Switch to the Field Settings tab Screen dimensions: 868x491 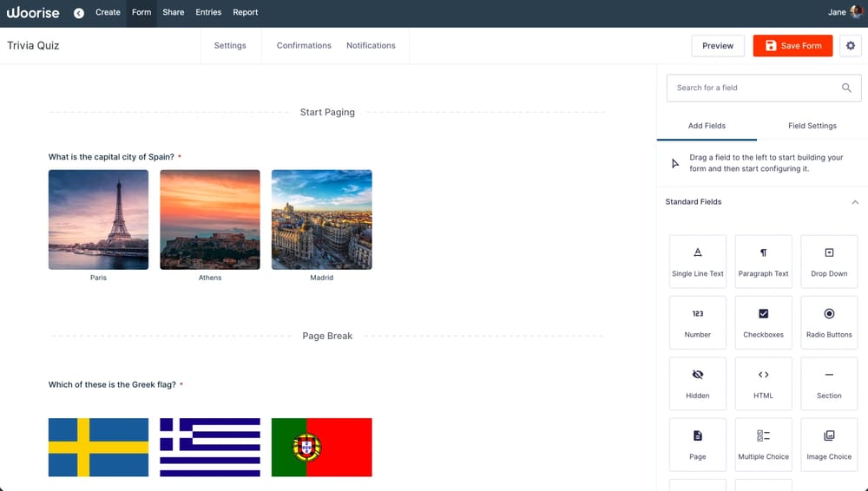[812, 126]
